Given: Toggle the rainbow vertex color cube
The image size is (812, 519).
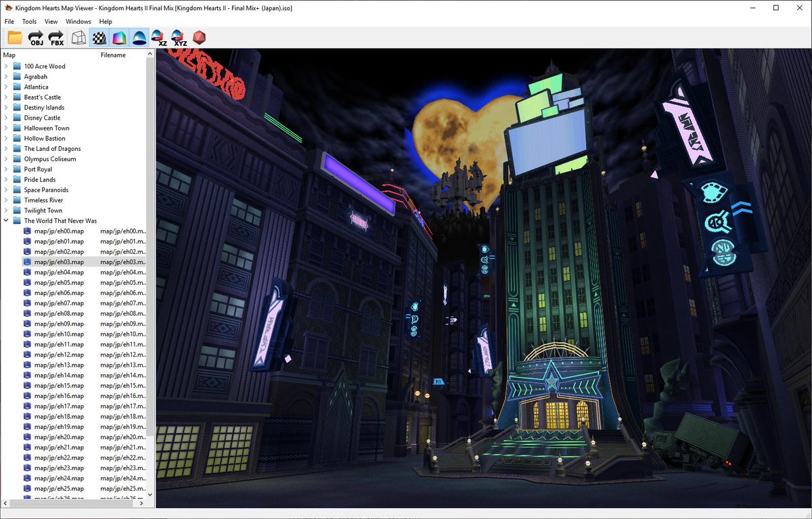Looking at the screenshot, I should (119, 38).
